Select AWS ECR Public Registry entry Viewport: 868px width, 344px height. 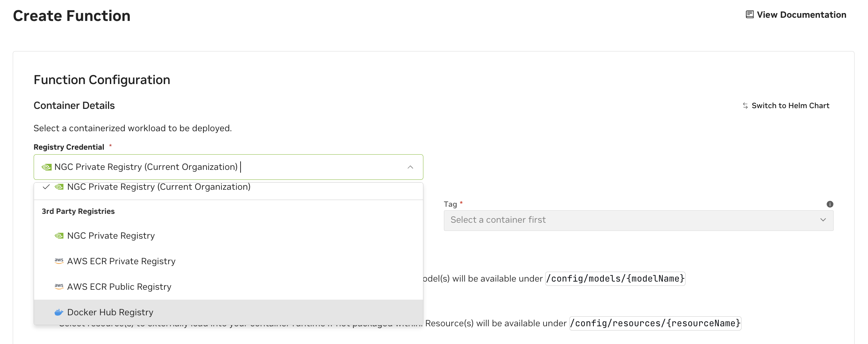coord(119,287)
